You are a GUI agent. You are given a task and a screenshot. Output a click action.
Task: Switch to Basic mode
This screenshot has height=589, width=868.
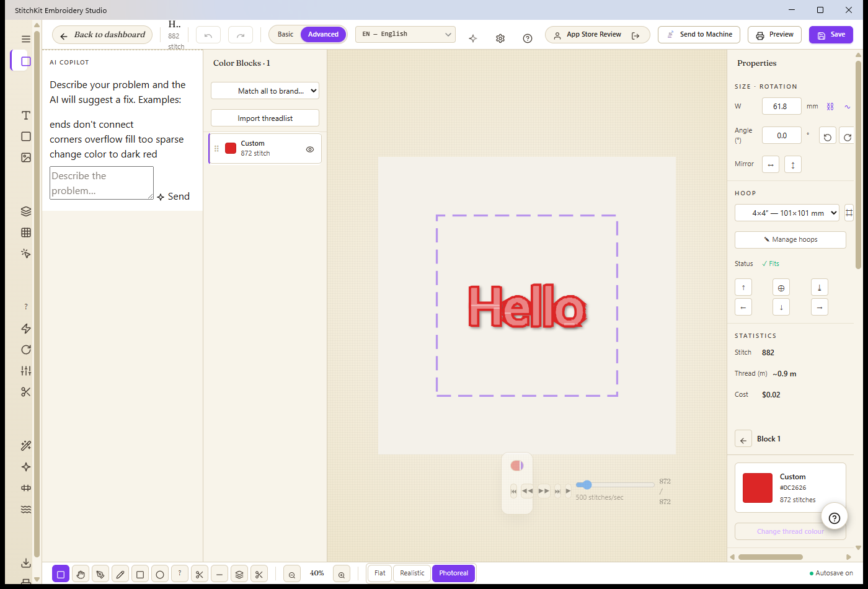coord(285,34)
